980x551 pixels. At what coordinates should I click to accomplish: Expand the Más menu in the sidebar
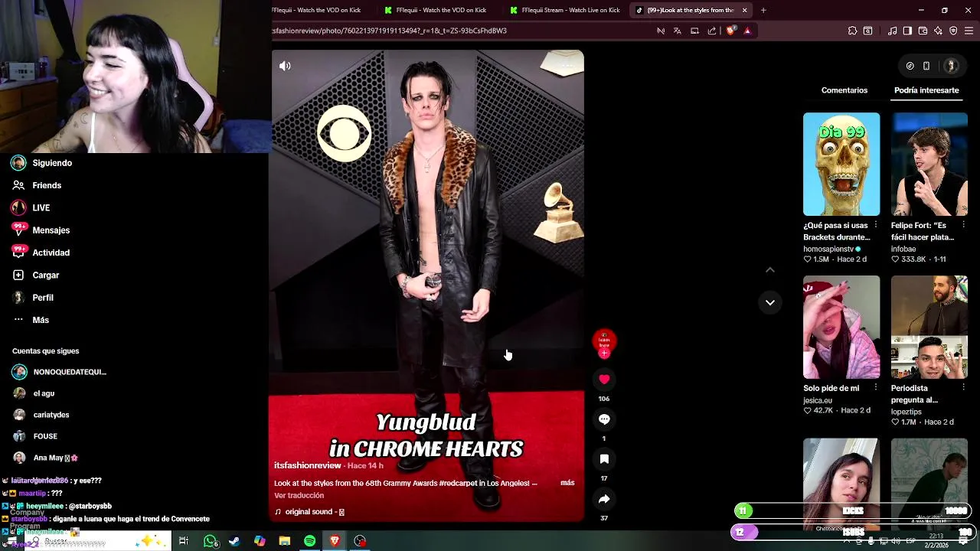click(x=31, y=320)
